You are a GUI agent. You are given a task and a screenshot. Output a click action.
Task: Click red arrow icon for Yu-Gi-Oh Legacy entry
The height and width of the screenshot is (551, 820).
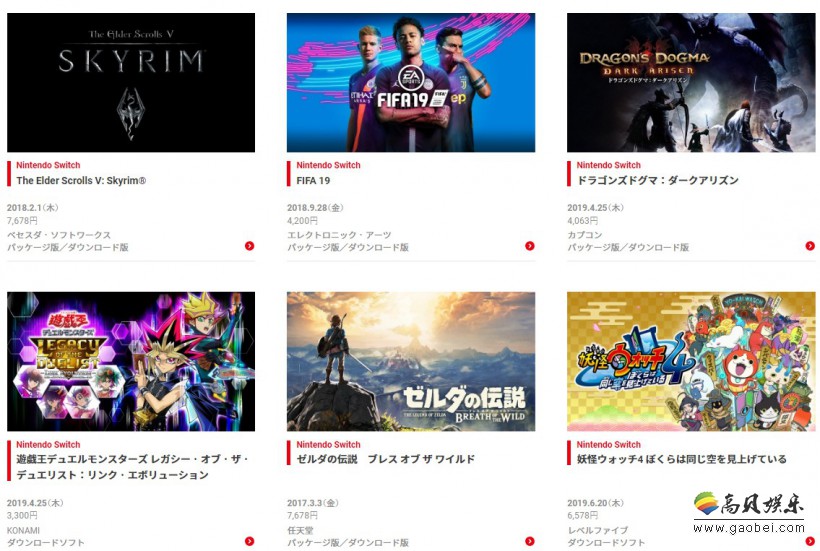(249, 541)
